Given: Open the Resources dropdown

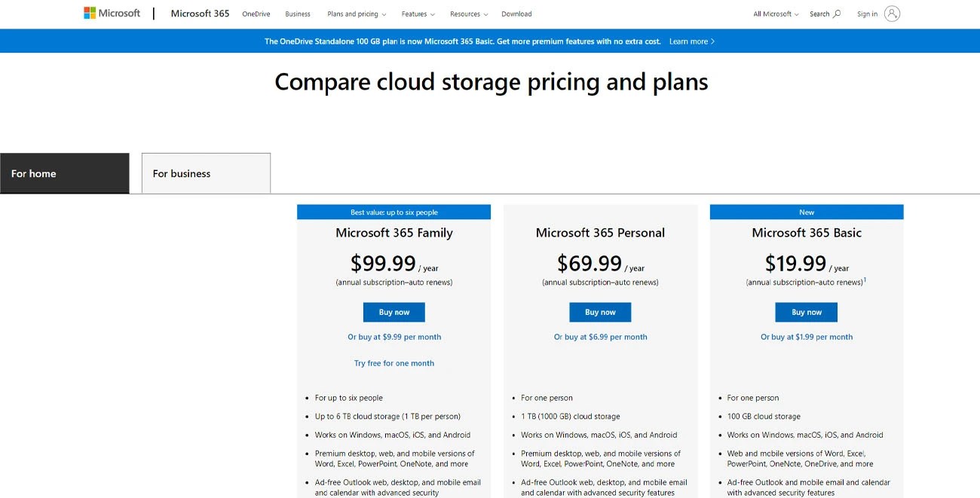Looking at the screenshot, I should point(467,14).
